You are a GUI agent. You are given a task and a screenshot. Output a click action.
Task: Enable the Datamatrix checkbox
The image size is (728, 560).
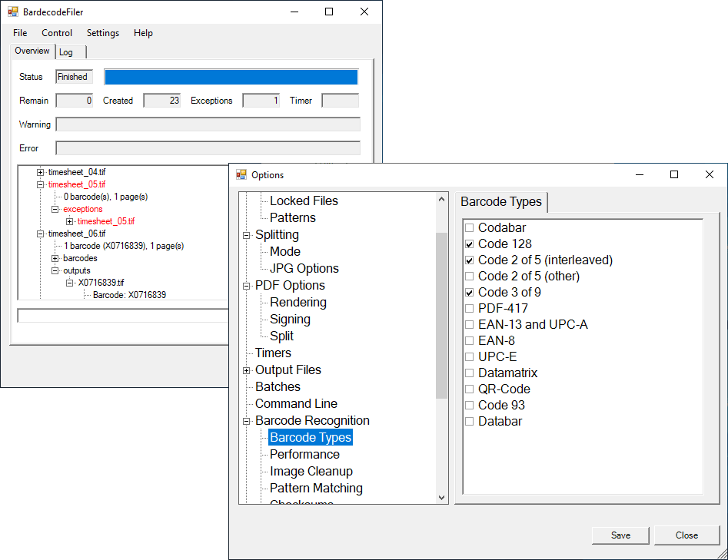point(470,373)
